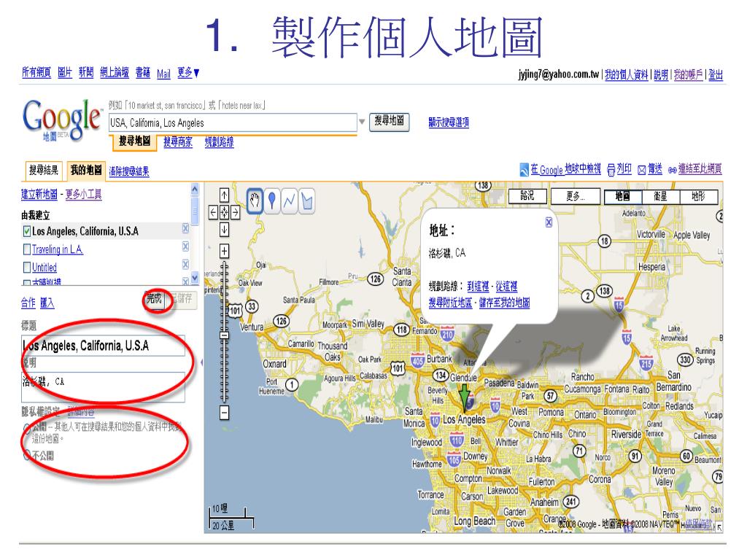Click 搜尋附近地區 in the balloon
The height and width of the screenshot is (560, 747).
pos(450,303)
